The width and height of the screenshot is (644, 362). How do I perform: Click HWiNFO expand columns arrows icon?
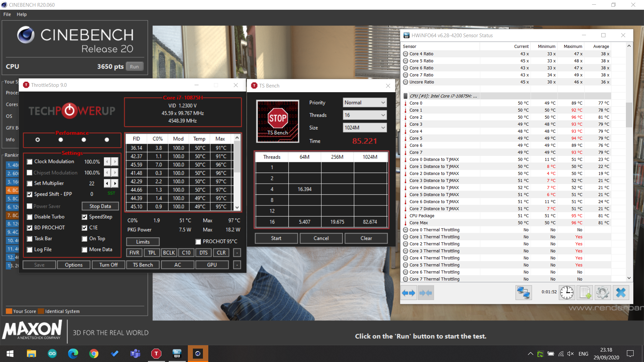409,293
